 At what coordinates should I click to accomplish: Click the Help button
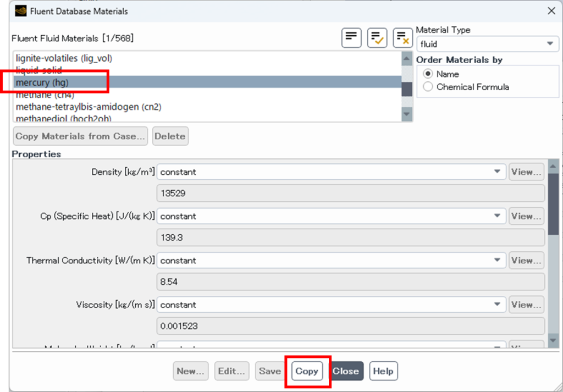(x=383, y=371)
